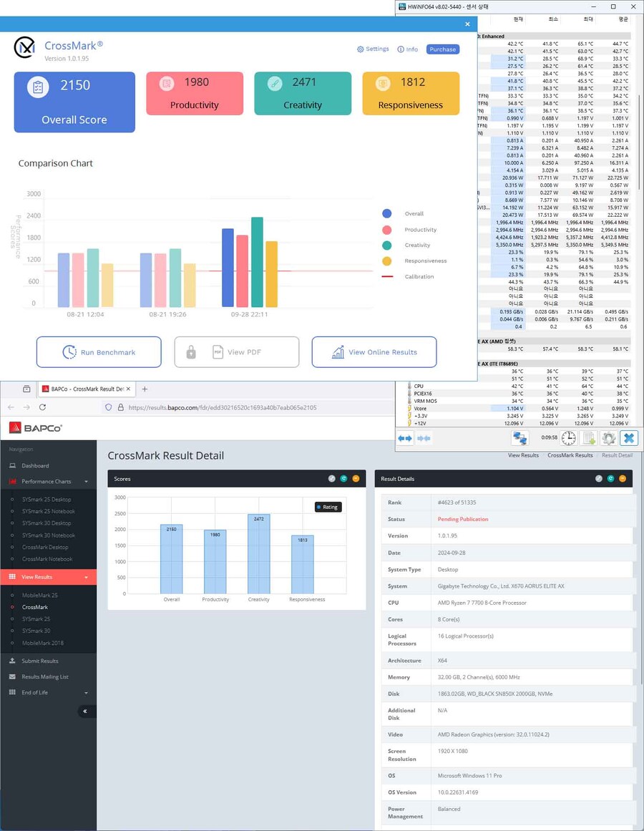Image resolution: width=644 pixels, height=831 pixels.
Task: Click the browser page reload icon
Action: pyautogui.click(x=43, y=407)
